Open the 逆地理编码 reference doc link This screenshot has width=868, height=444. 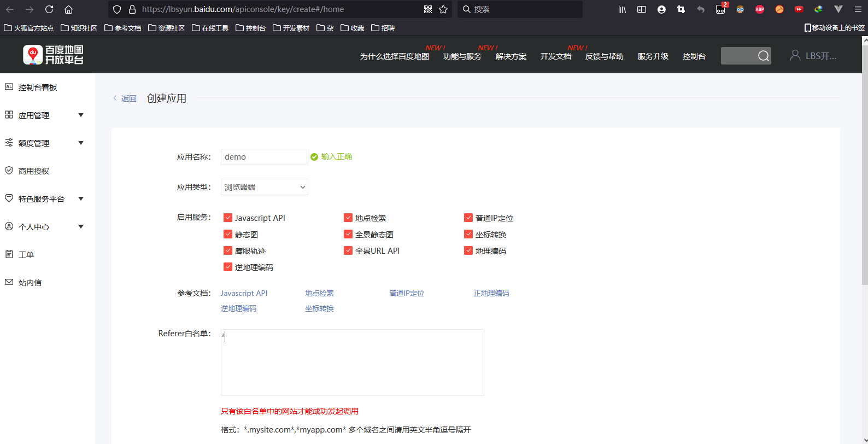pyautogui.click(x=238, y=308)
